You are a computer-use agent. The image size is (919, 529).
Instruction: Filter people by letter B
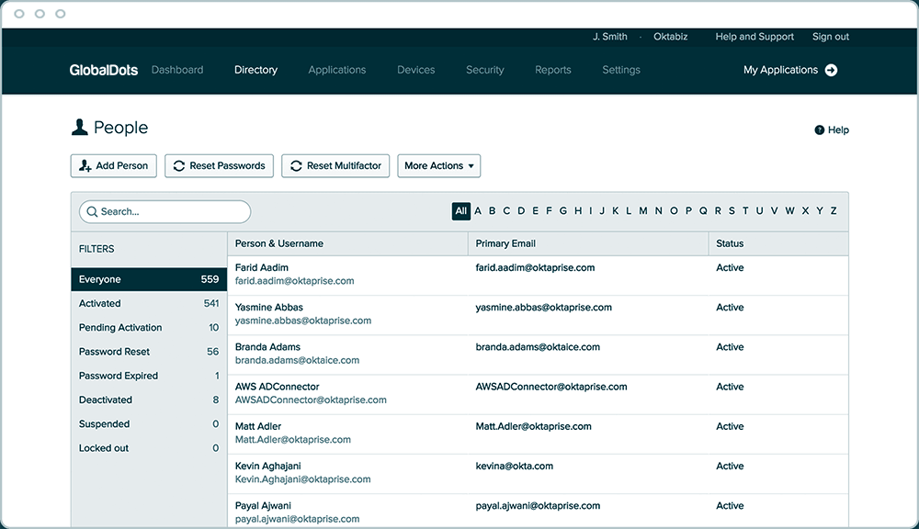click(x=492, y=211)
